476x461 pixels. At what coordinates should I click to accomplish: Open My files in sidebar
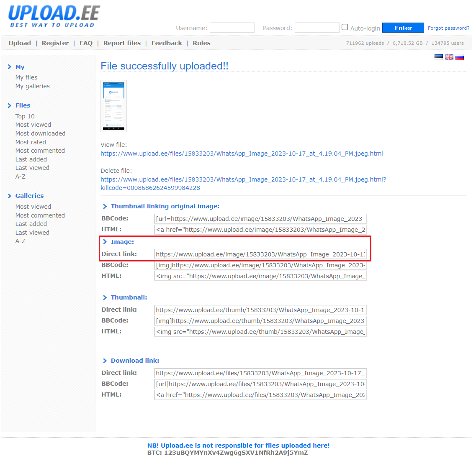click(26, 77)
